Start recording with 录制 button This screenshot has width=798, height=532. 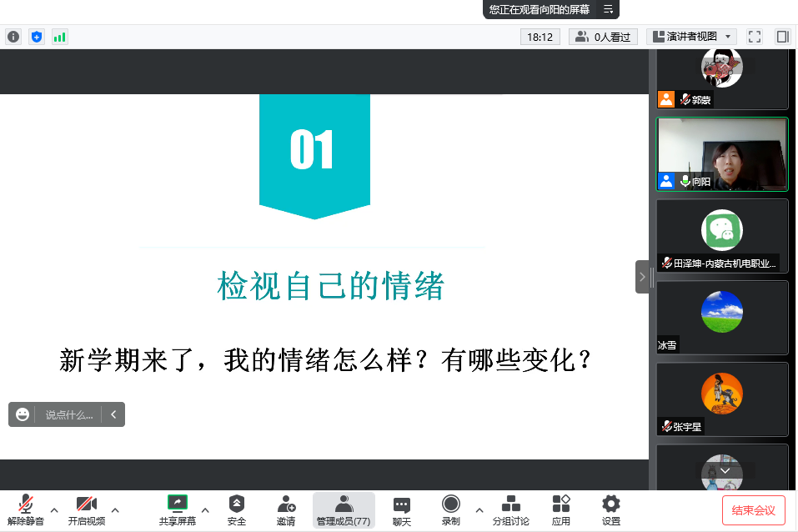[x=451, y=509]
